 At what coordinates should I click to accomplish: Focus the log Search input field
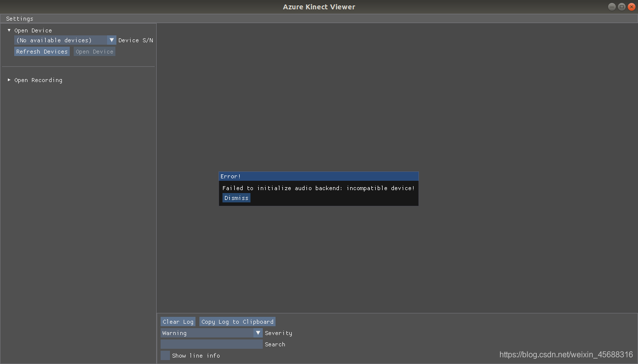(212, 344)
